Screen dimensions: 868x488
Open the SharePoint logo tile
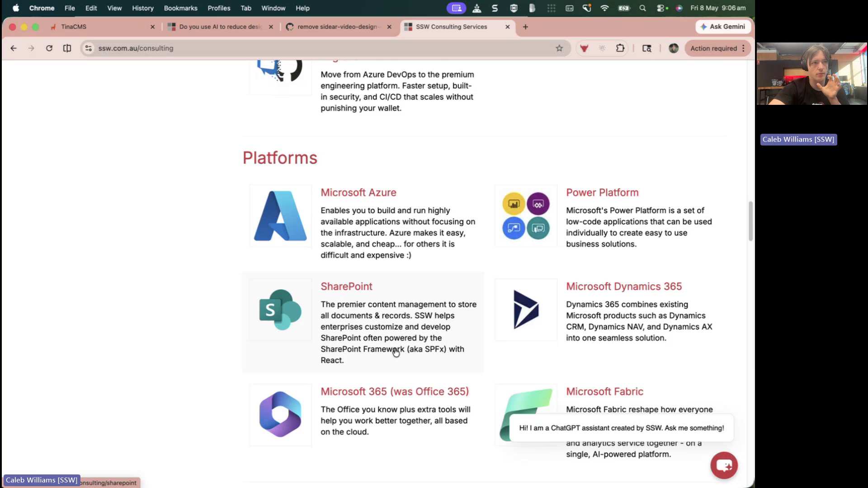pos(280,310)
